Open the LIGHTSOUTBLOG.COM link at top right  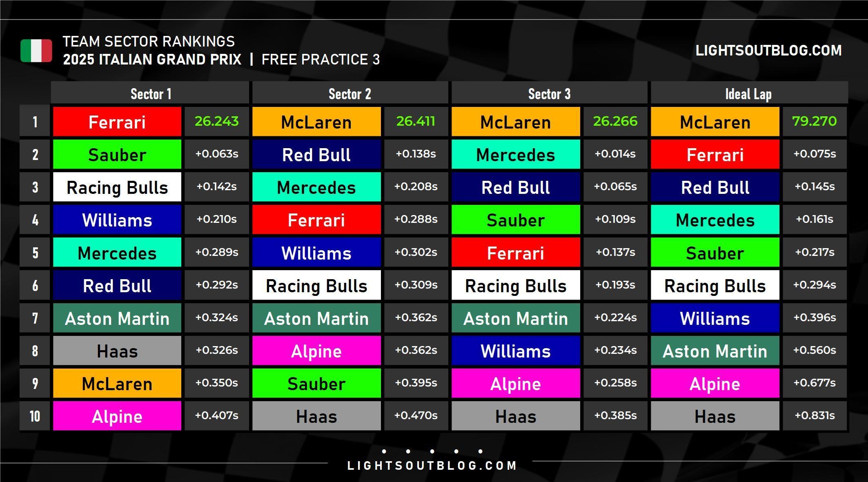click(768, 51)
